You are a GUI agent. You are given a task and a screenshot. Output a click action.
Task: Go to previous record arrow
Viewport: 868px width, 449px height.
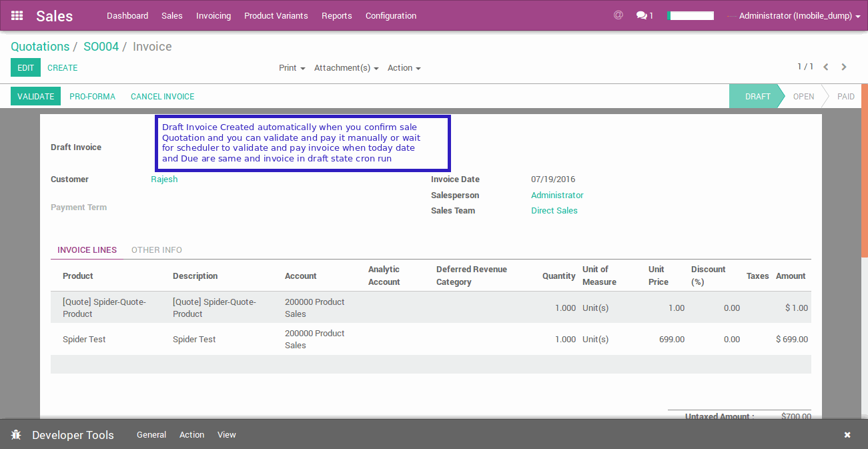[826, 67]
